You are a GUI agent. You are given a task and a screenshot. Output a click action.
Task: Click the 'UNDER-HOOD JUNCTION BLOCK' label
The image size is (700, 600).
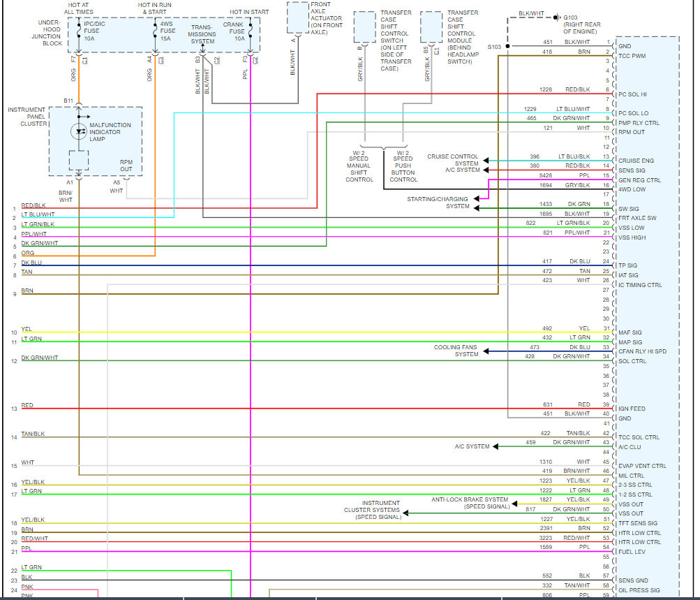(47, 33)
